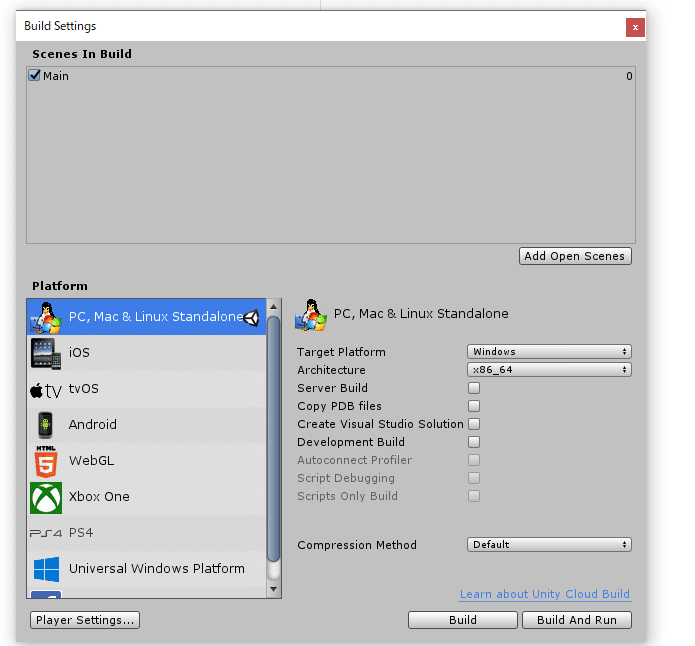
Task: Select PS4 in the platform list
Action: pyautogui.click(x=146, y=533)
